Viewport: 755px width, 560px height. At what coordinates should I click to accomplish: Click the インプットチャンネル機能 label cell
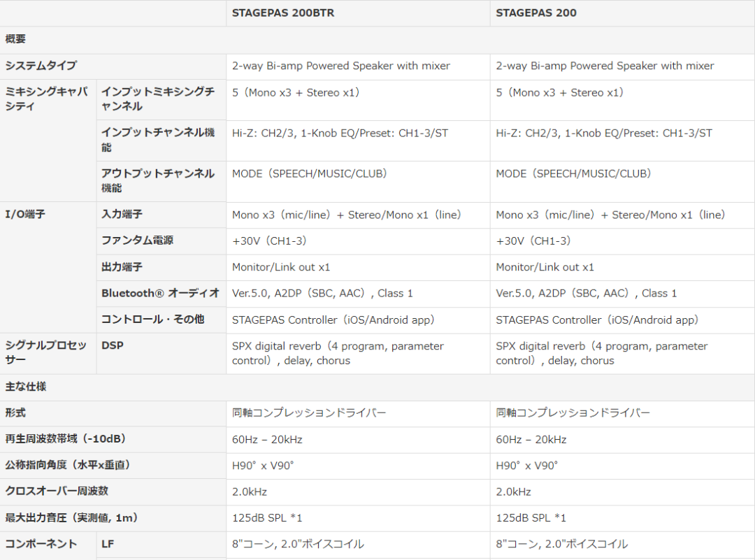pos(161,141)
